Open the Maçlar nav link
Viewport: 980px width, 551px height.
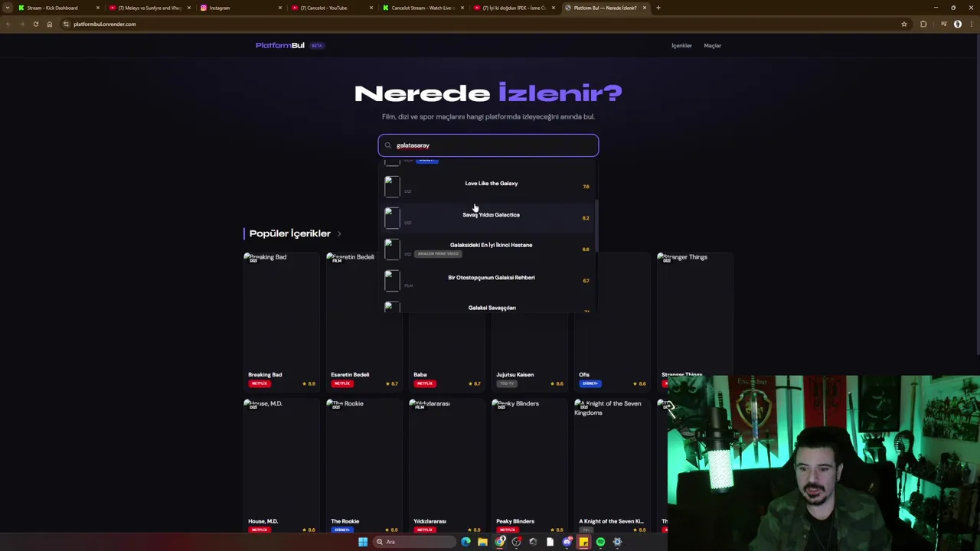713,45
